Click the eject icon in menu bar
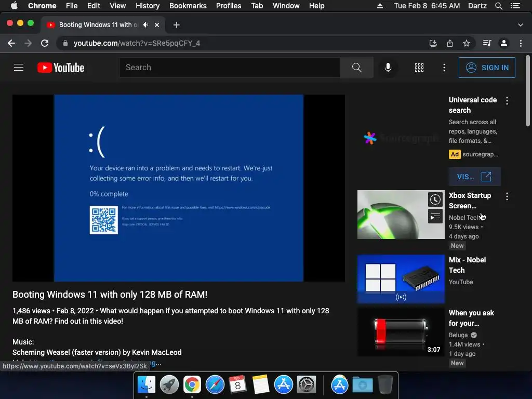Image resolution: width=532 pixels, height=399 pixels. click(x=380, y=6)
